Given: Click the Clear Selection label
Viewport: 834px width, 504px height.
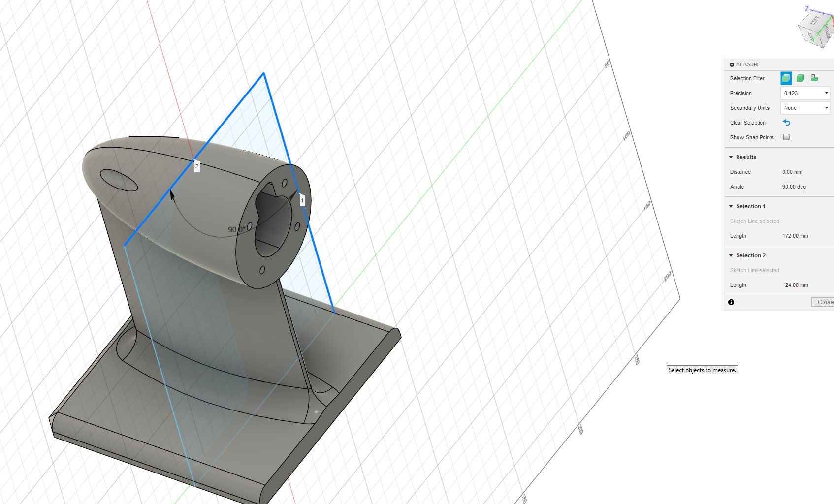Looking at the screenshot, I should click(747, 123).
